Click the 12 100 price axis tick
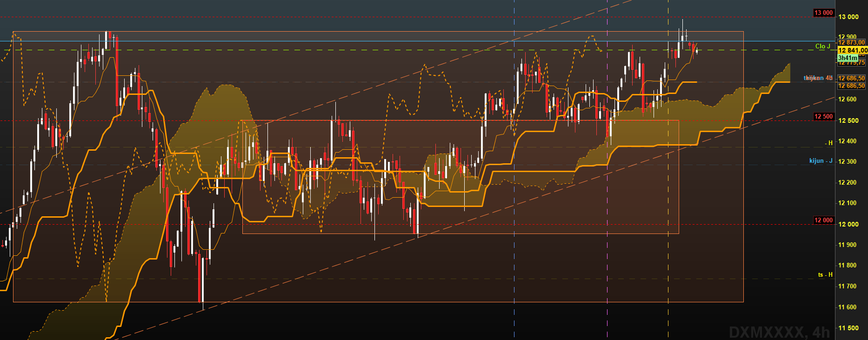 848,203
